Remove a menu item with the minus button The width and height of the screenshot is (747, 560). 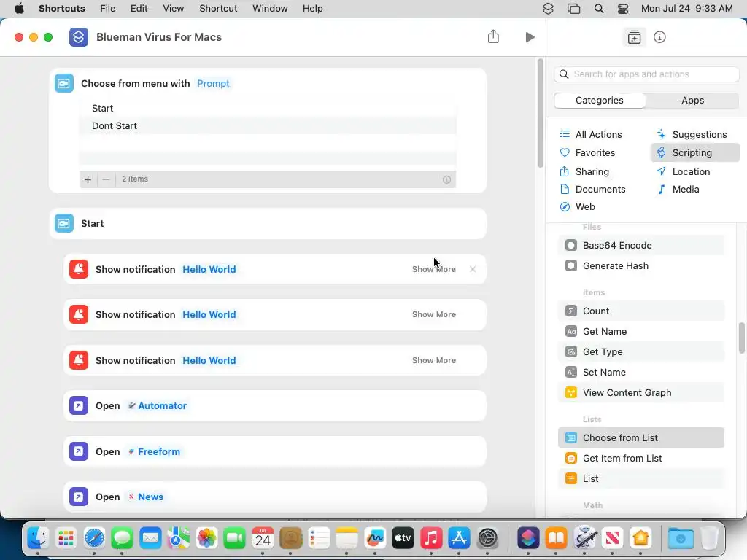[107, 179]
